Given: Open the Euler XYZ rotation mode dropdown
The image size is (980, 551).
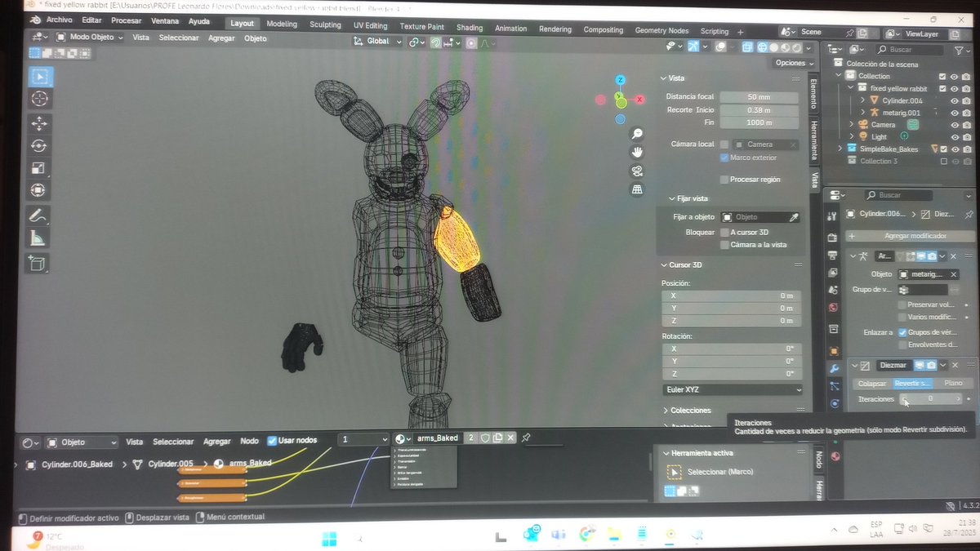Looking at the screenshot, I should [x=732, y=390].
